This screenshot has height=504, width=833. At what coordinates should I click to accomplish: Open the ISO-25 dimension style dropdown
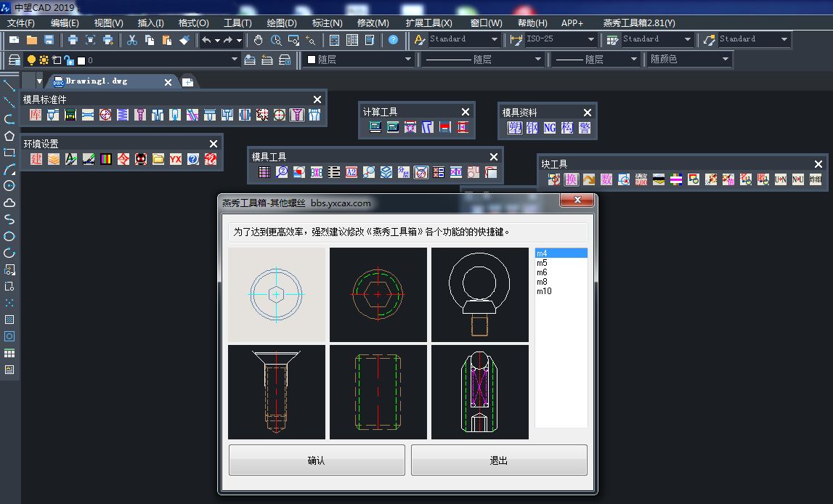coord(590,39)
